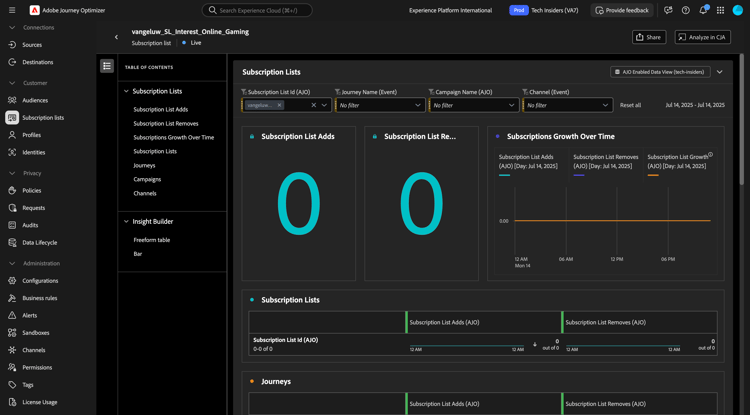Click the user profile avatar

click(x=738, y=10)
